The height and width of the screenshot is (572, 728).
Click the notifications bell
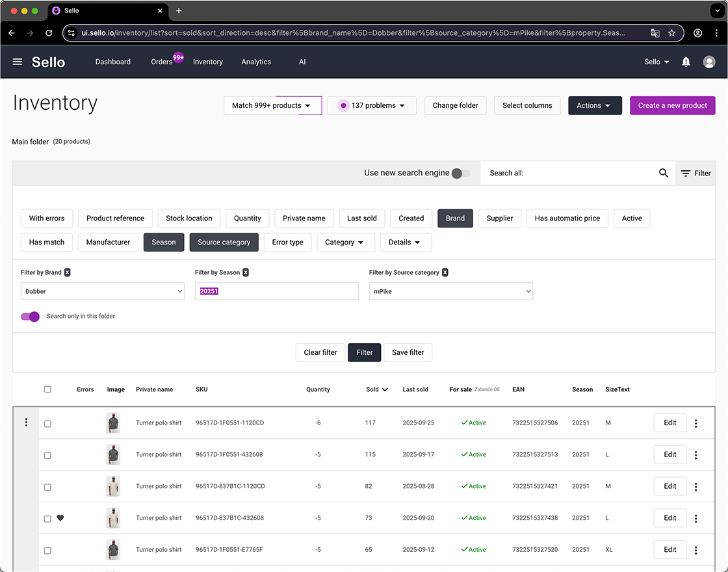685,62
